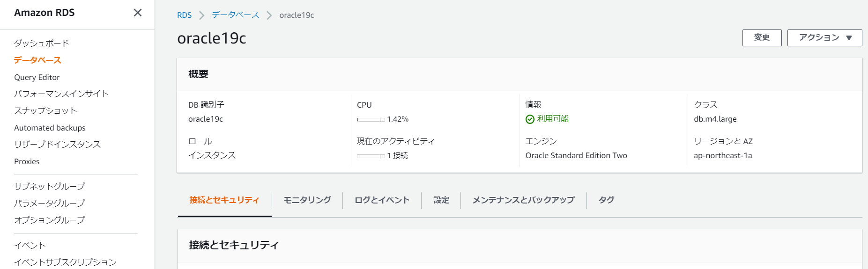Screen dimensions: 868x269
Task: Open RDS breadcrumb link
Action: (184, 15)
